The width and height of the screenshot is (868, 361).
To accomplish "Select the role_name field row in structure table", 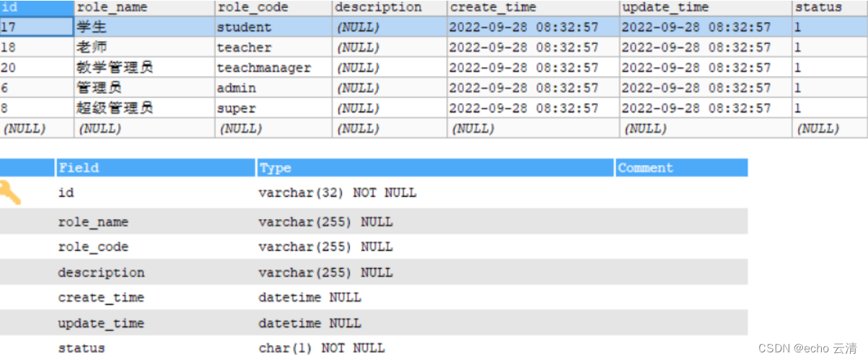I will pyautogui.click(x=374, y=221).
